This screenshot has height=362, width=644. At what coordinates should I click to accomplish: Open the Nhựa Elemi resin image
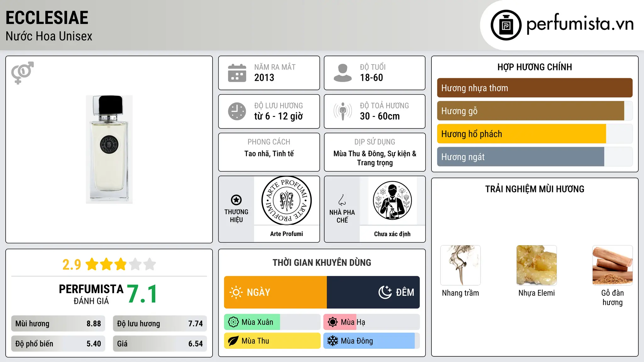(536, 265)
